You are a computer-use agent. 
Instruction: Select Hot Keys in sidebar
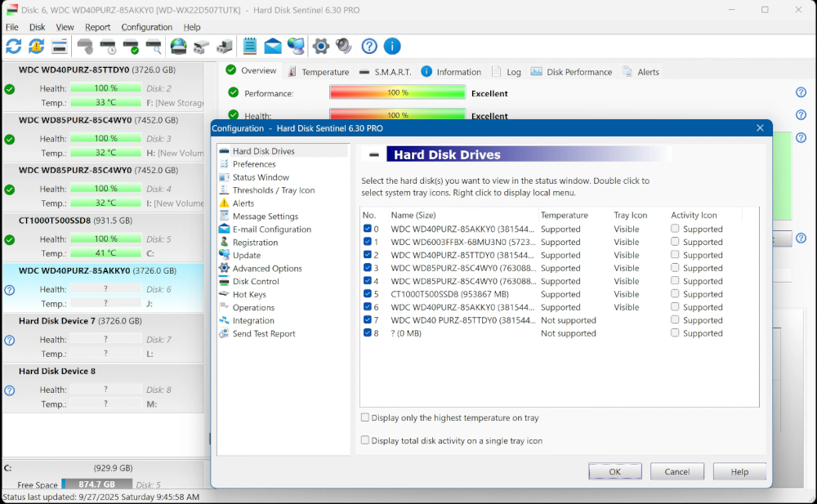(249, 295)
